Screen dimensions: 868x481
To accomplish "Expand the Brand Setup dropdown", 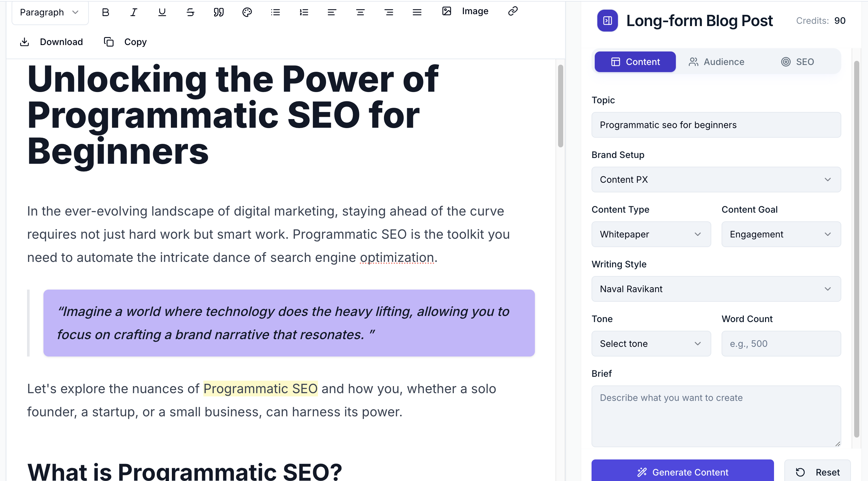I will pos(716,180).
